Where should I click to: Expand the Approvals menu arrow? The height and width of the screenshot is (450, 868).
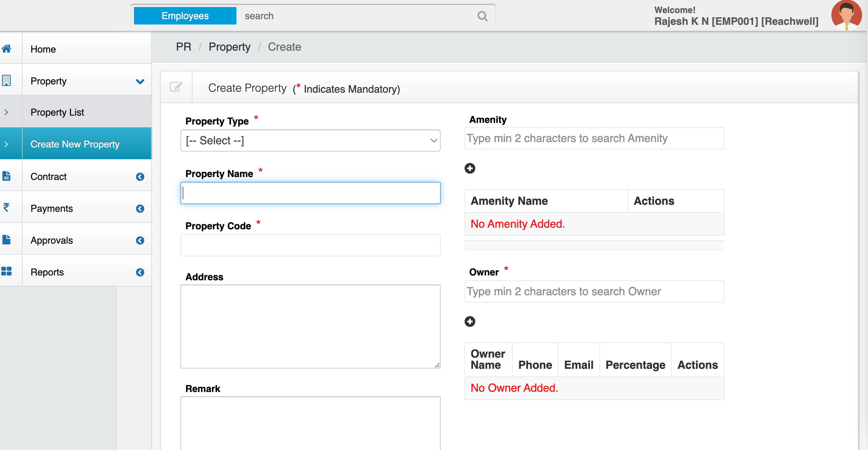click(140, 240)
